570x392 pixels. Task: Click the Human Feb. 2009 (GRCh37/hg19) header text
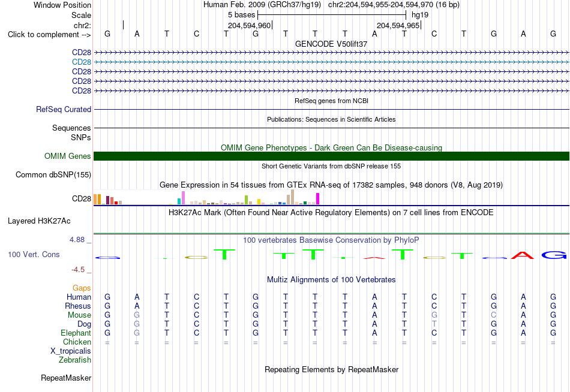[x=262, y=5]
